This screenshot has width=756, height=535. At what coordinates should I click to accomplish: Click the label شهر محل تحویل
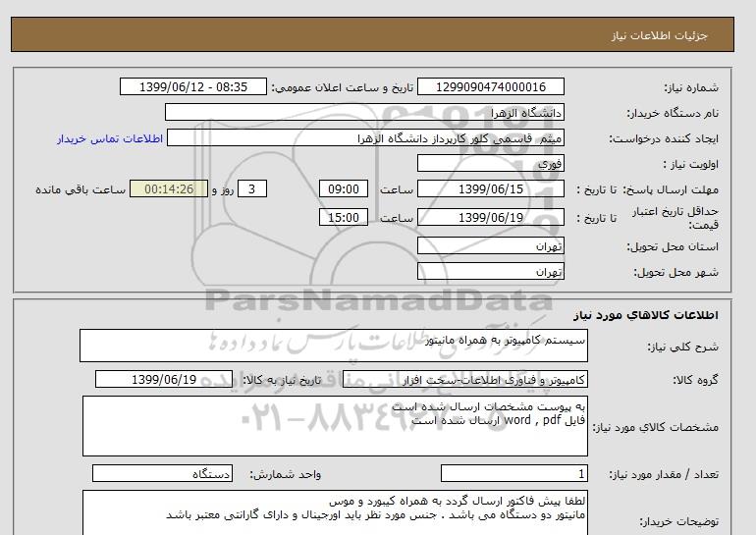(675, 272)
